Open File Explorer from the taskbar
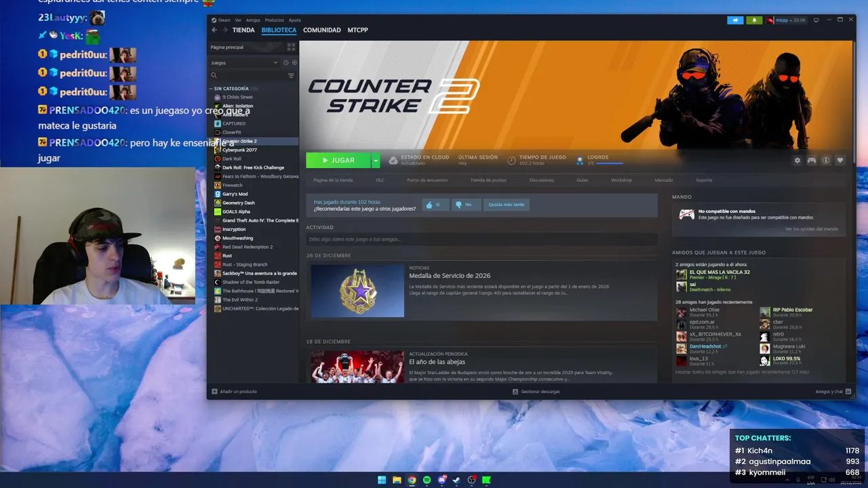The height and width of the screenshot is (488, 868). tap(397, 480)
